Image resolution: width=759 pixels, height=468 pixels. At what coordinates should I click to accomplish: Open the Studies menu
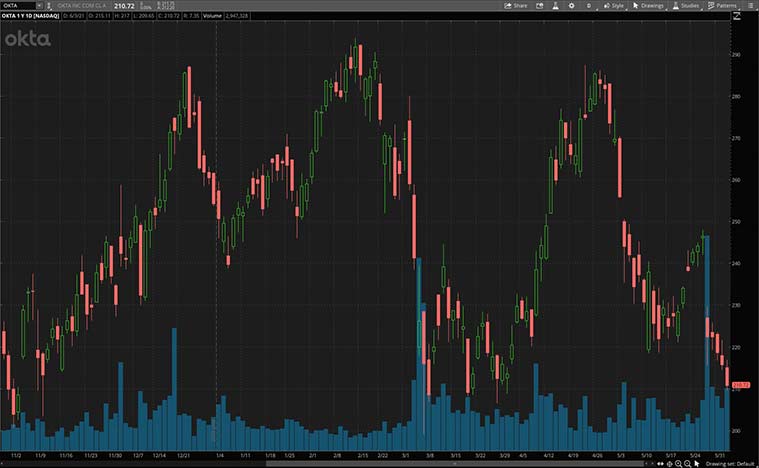(686, 6)
